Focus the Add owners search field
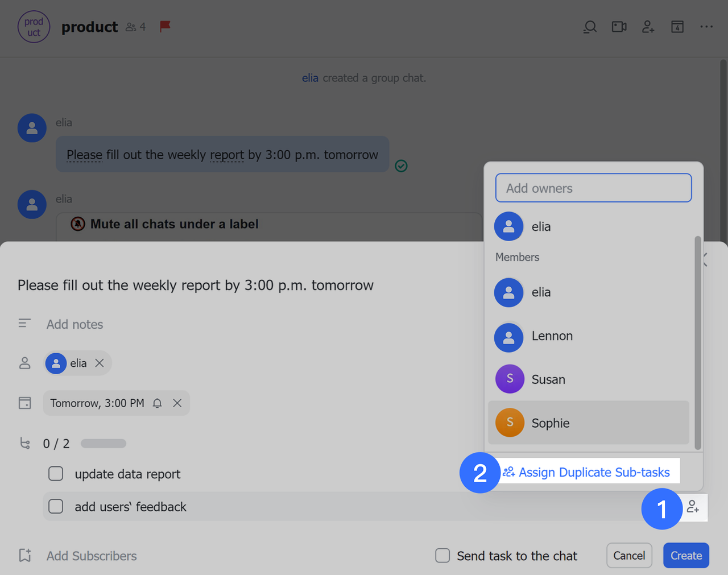The width and height of the screenshot is (728, 575). [593, 188]
